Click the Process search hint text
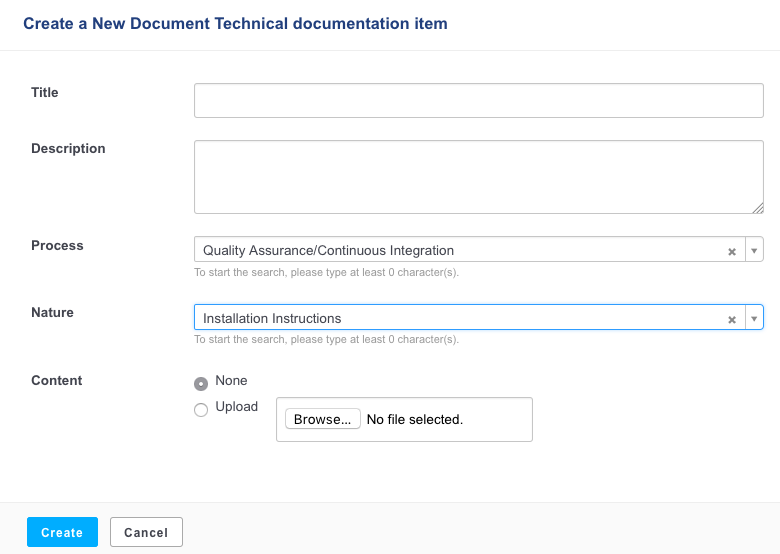780x554 pixels. [x=326, y=273]
